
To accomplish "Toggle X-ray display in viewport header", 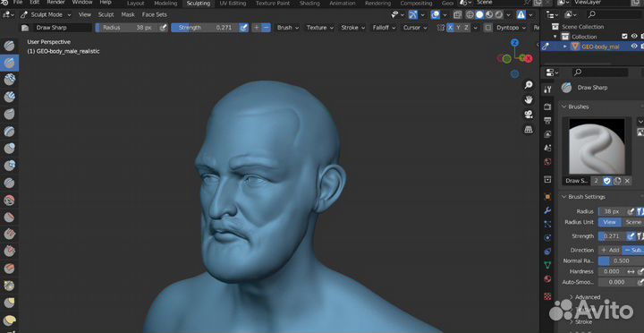I will [x=458, y=15].
